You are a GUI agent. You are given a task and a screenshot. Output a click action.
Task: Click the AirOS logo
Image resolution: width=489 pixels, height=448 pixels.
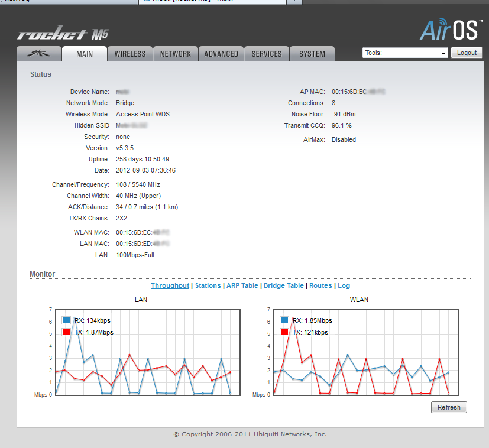(x=451, y=29)
